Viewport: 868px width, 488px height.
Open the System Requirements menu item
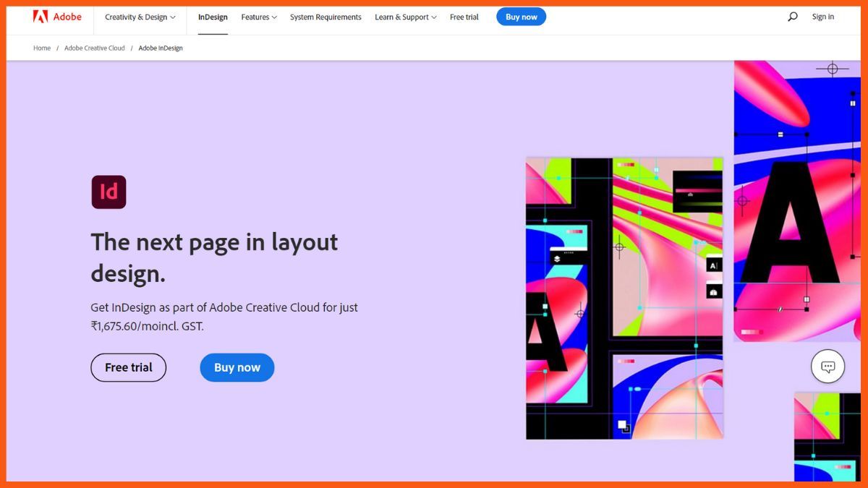click(325, 17)
